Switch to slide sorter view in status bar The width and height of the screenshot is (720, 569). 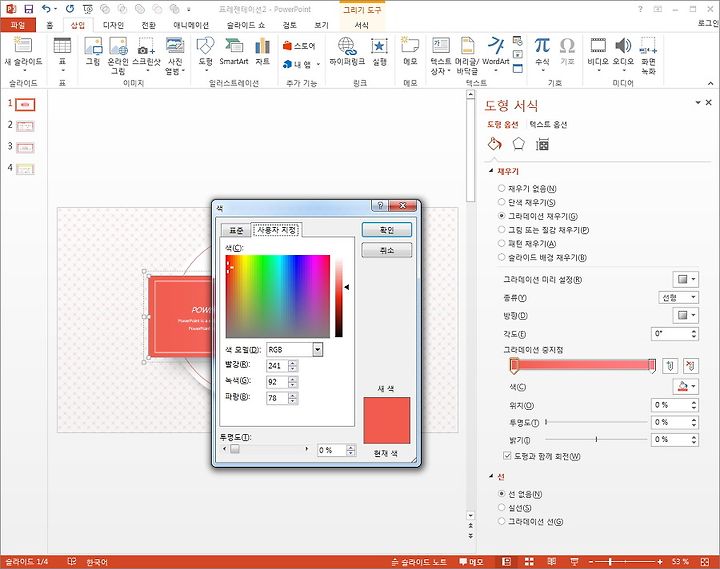point(529,561)
